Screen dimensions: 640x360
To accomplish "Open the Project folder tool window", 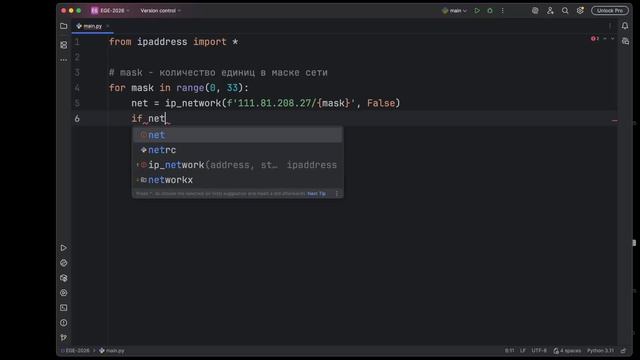I will tap(64, 26).
